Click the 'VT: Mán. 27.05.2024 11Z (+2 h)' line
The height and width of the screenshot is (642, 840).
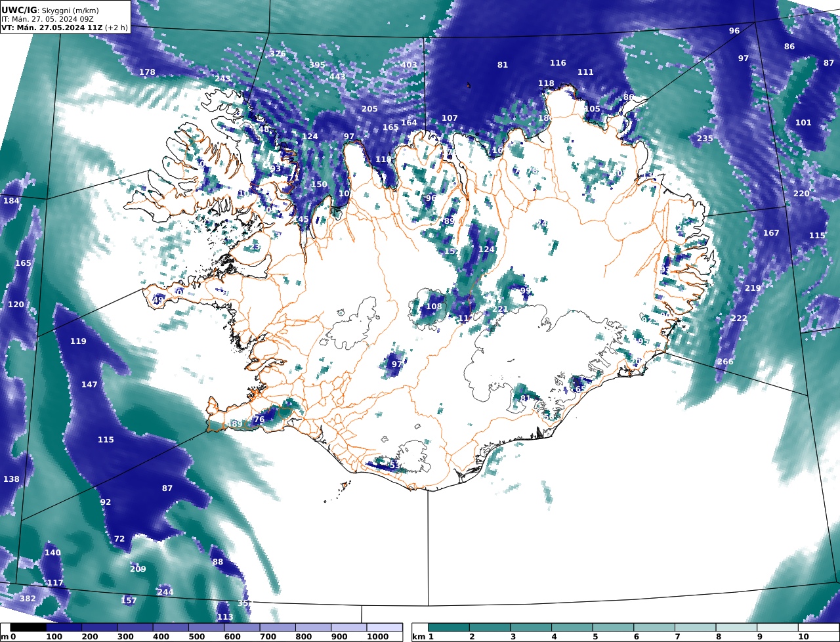pyautogui.click(x=65, y=28)
